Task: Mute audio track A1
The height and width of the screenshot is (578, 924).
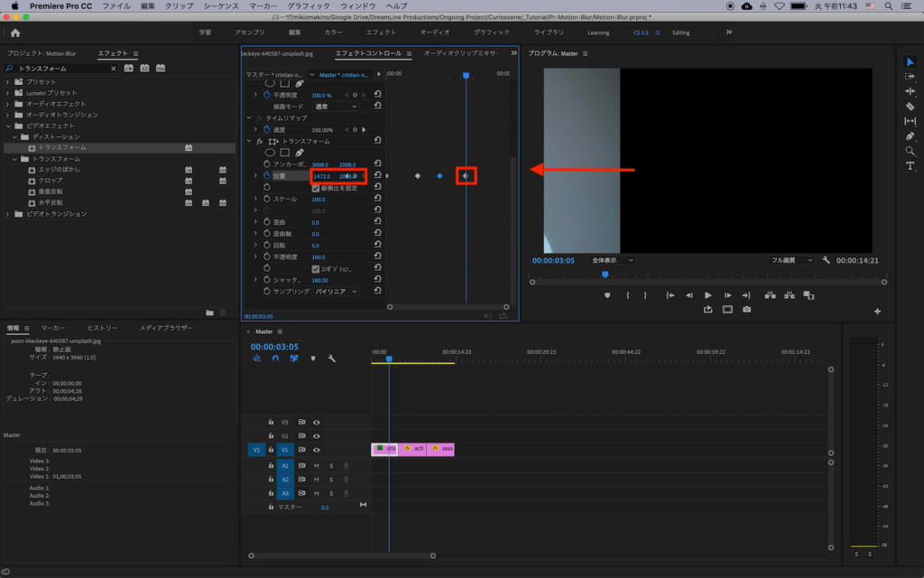Action: (x=316, y=465)
